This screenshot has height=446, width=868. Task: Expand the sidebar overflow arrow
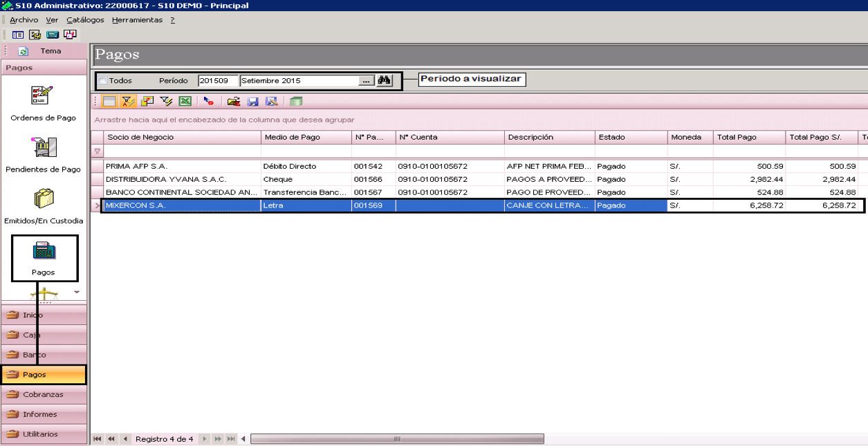coord(77,292)
